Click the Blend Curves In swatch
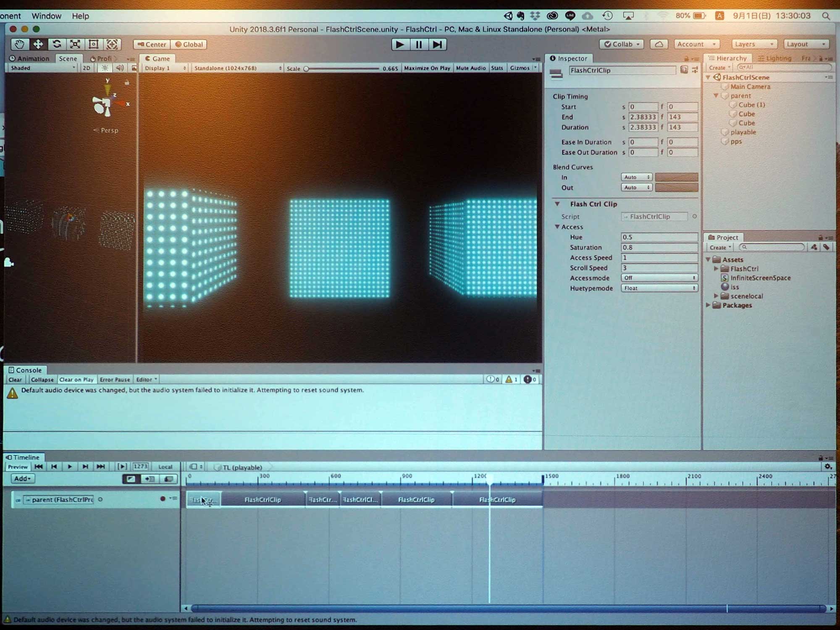The width and height of the screenshot is (840, 630). pyautogui.click(x=676, y=177)
